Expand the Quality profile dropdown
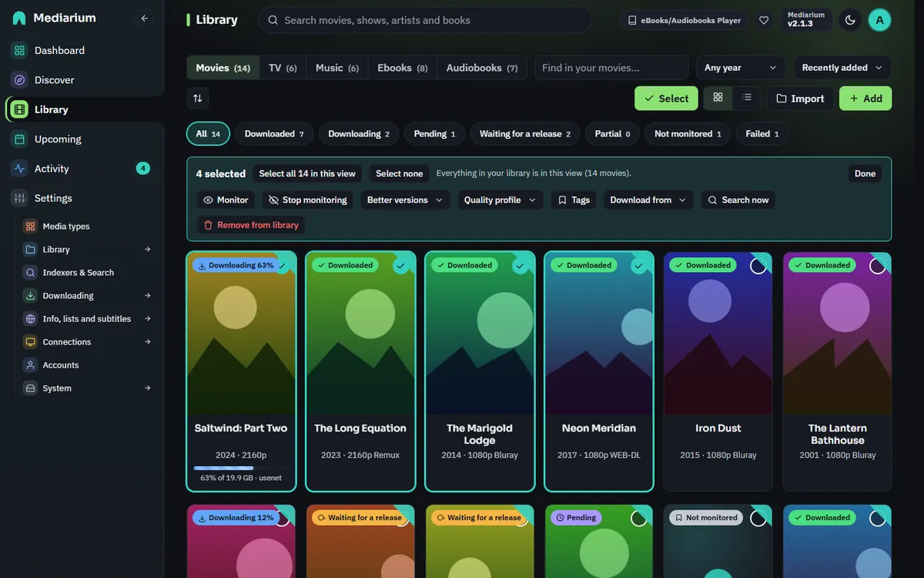The image size is (924, 578). [x=500, y=200]
